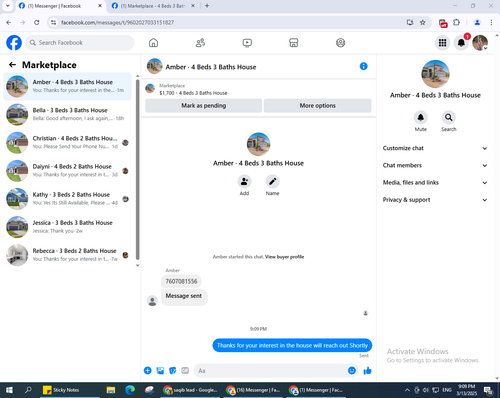The height and width of the screenshot is (398, 500).
Task: Open Jessica - 3 Beds 3 Baths House chat
Action: point(67,227)
